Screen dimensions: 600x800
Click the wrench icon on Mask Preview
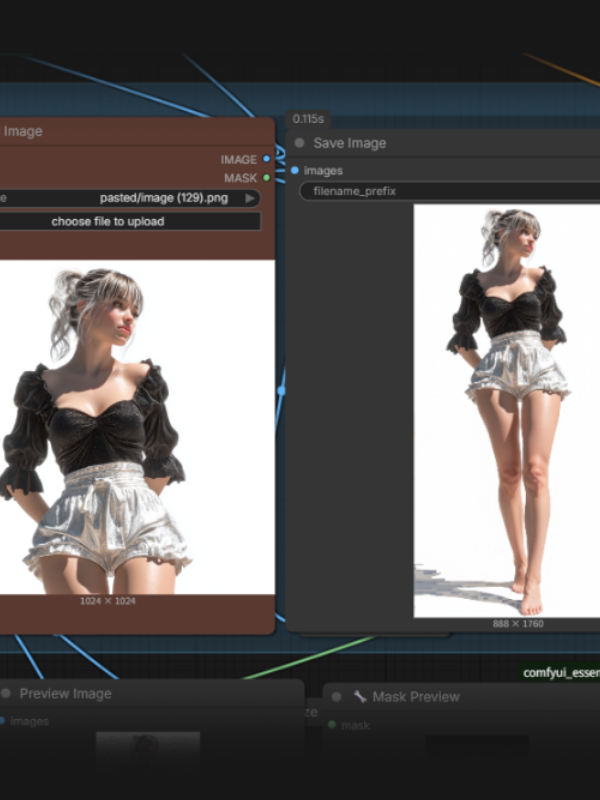coord(360,696)
